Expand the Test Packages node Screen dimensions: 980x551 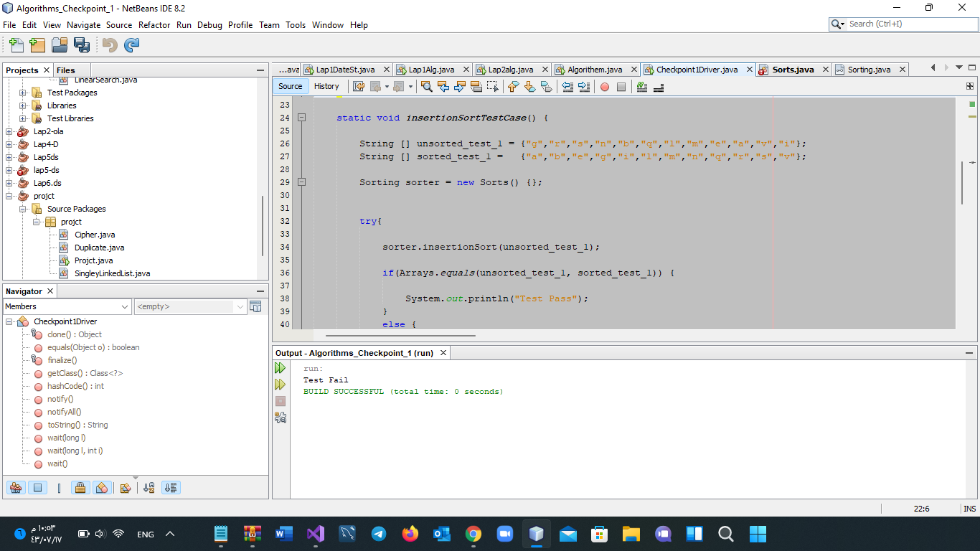click(24, 92)
